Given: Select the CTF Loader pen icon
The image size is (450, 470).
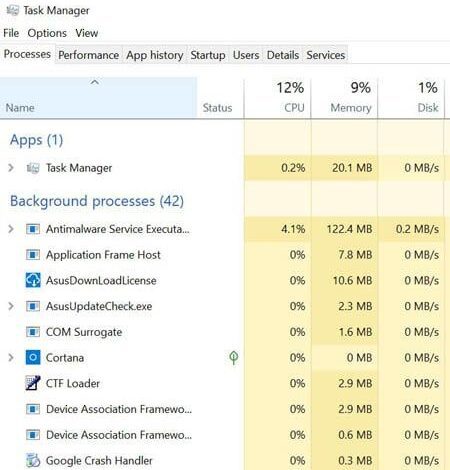Looking at the screenshot, I should tap(33, 383).
